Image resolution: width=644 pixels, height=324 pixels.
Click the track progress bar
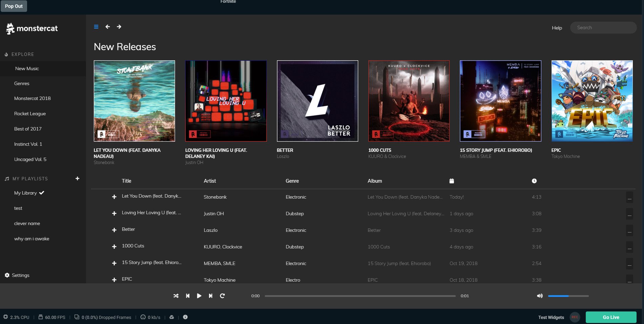(x=360, y=296)
